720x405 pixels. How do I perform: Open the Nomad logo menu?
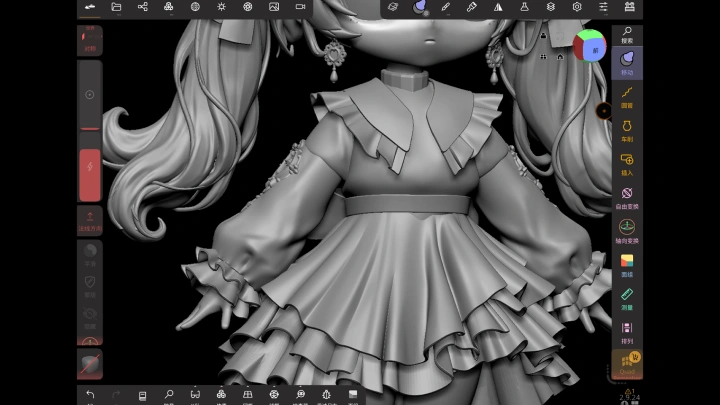coord(90,7)
